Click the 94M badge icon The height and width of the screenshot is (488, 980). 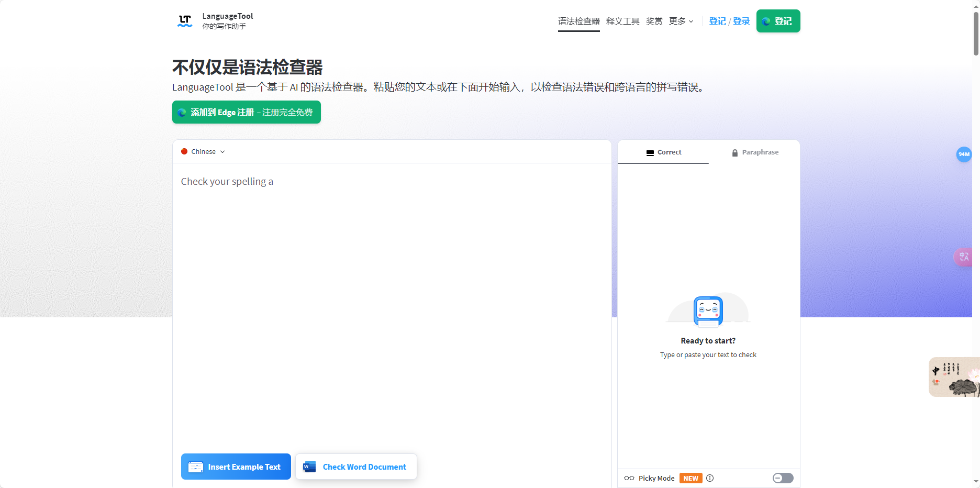pos(965,154)
